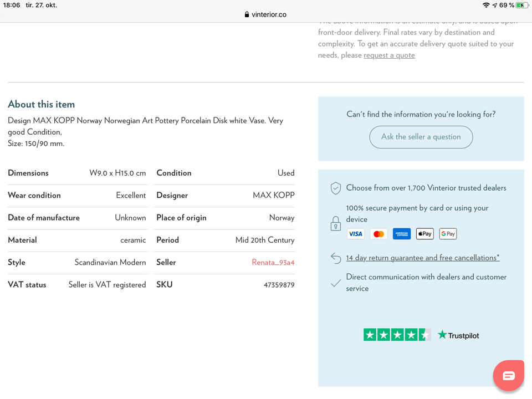Tap the trusted dealers shield icon
This screenshot has width=532, height=399.
tap(335, 188)
